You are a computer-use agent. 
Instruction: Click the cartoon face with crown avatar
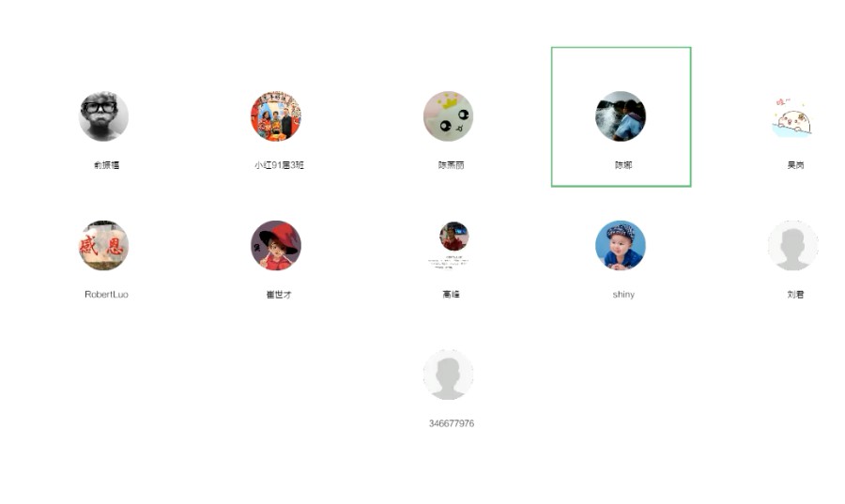[x=449, y=116]
